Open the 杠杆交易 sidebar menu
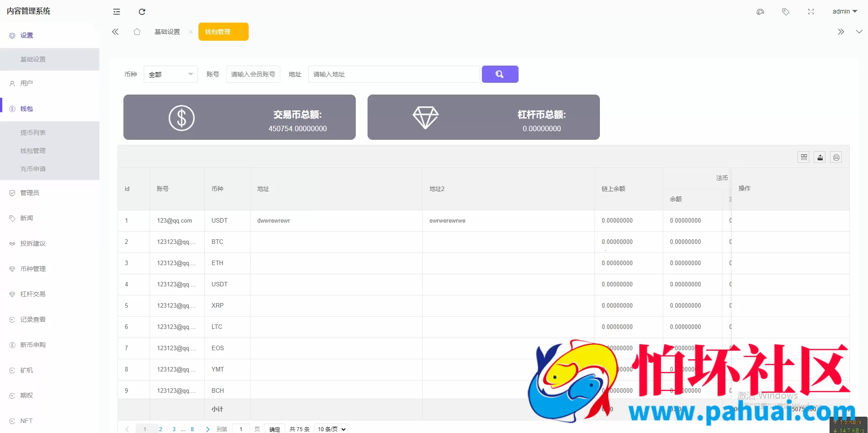Viewport: 868px width, 433px height. click(x=50, y=294)
